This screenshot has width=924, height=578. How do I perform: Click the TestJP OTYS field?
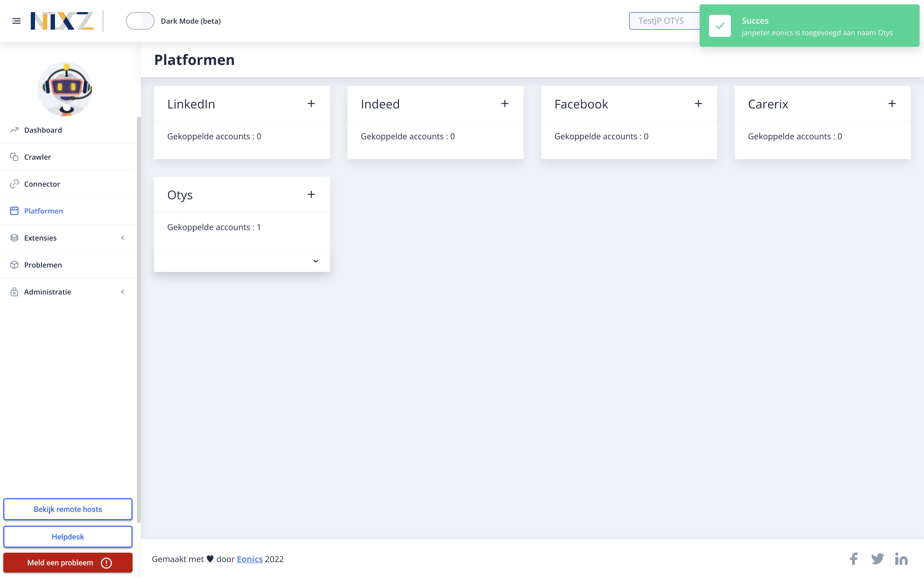pos(664,21)
